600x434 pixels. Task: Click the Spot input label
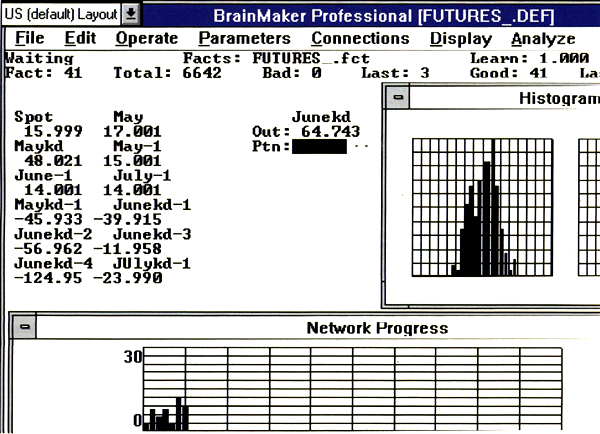(x=34, y=117)
